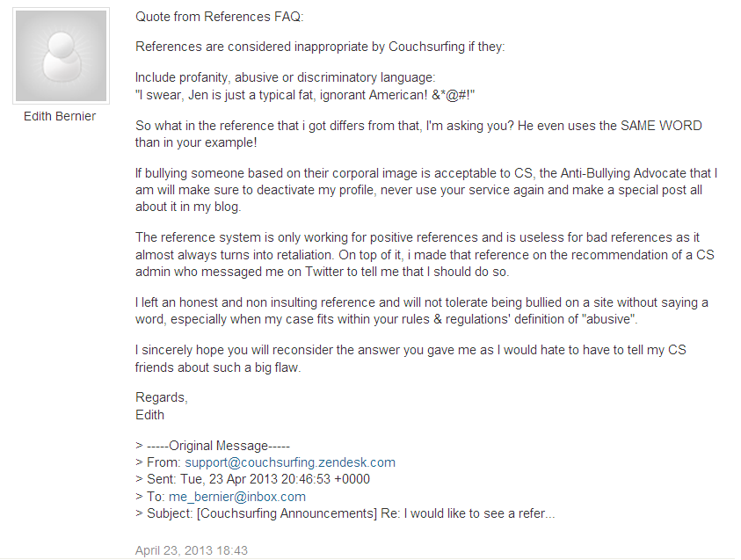Click the 'Edith' signature at message end
Screen dimensions: 741x560
coord(149,415)
